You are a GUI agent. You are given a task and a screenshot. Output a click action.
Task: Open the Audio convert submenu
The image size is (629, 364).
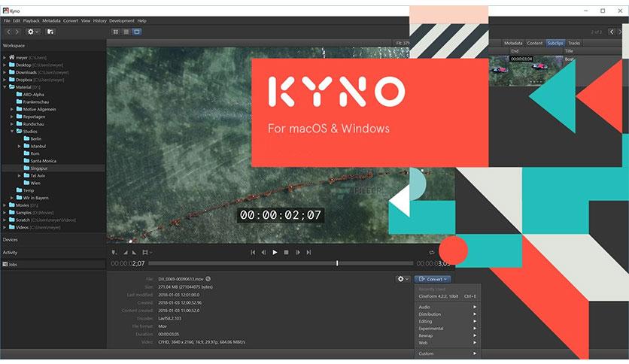pyautogui.click(x=447, y=307)
